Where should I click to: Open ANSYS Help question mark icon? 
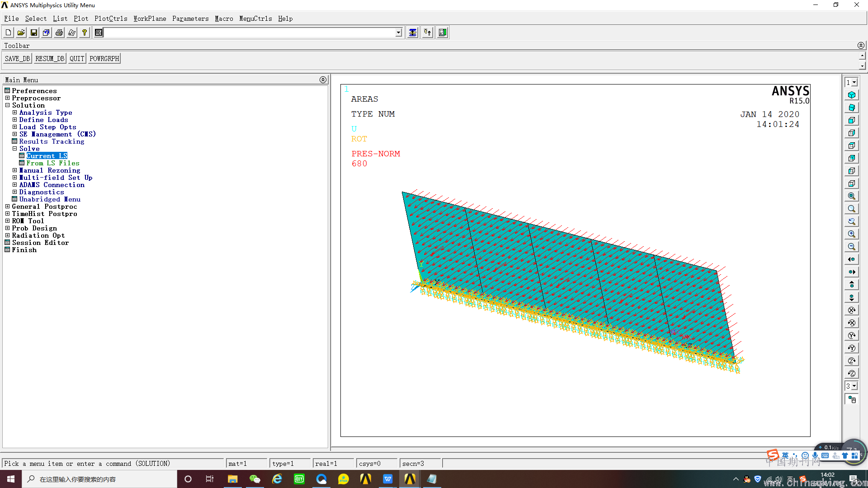[84, 33]
